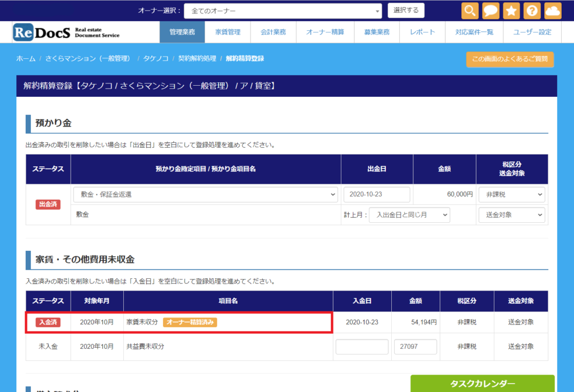Open the question mark help icon
The image size is (574, 392).
coord(532,11)
